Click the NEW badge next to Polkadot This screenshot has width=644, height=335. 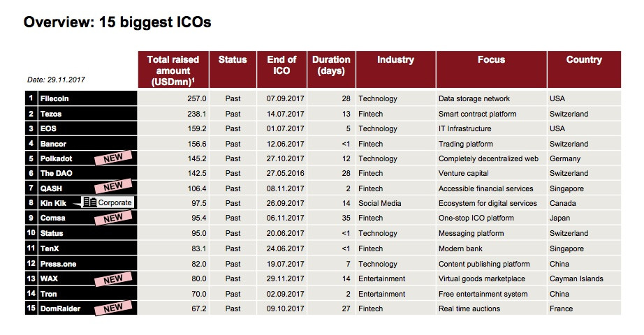pos(113,158)
